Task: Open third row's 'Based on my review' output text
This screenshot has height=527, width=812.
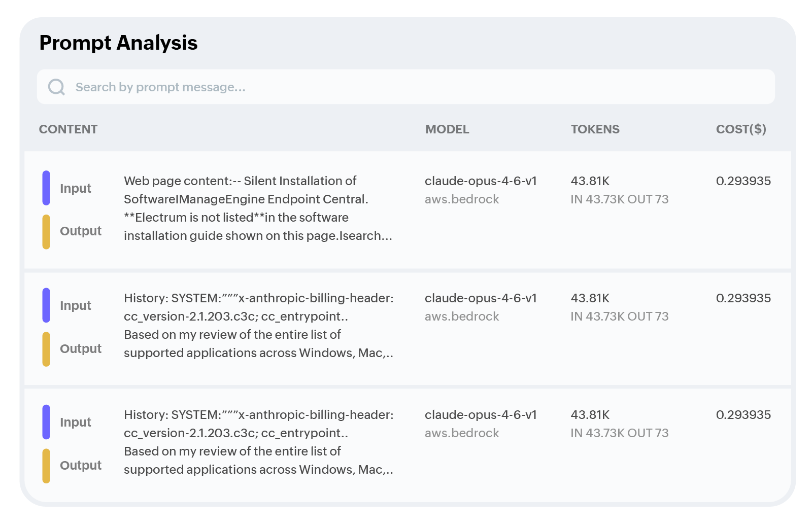Action: click(258, 461)
